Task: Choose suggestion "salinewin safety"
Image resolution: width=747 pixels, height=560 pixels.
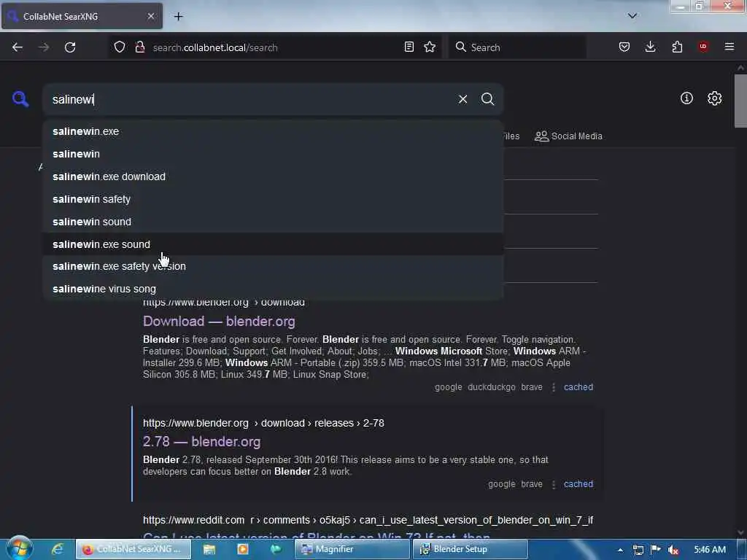Action: tap(273, 199)
